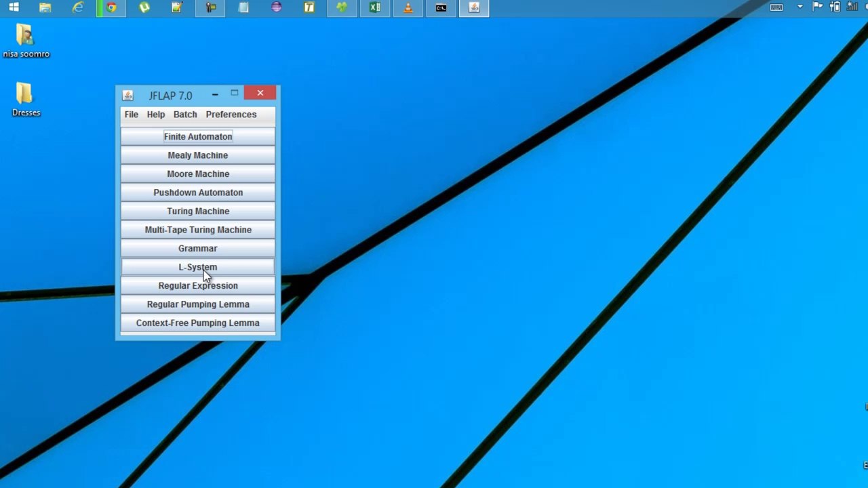Choose the Mealy Machine button
This screenshot has width=868, height=488.
click(198, 155)
